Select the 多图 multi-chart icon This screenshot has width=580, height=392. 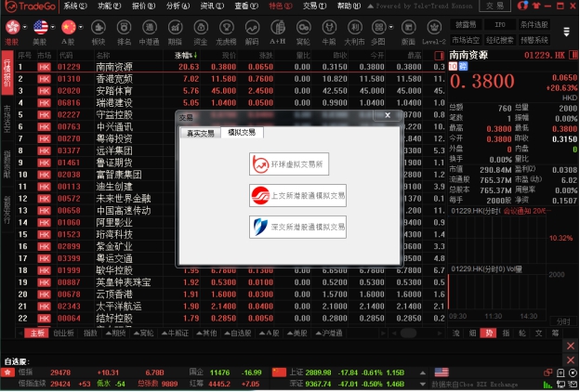(x=378, y=31)
